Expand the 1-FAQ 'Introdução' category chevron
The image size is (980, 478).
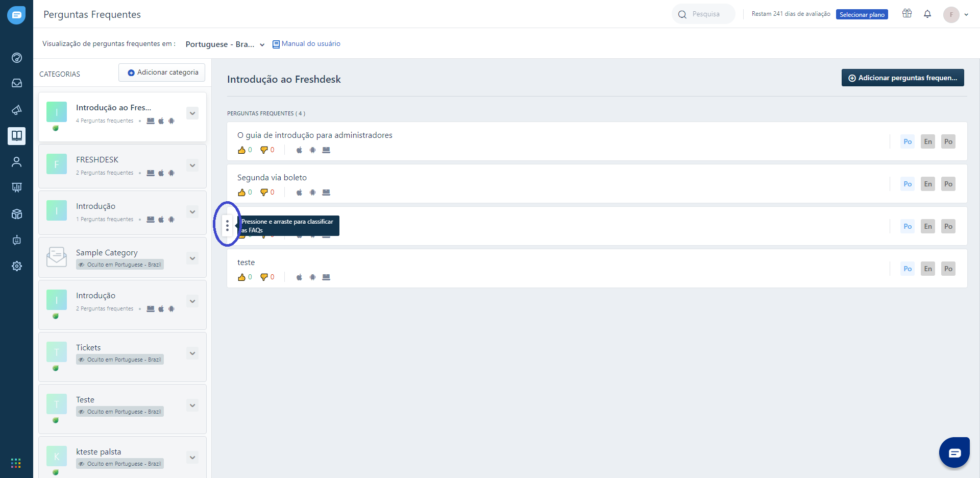pyautogui.click(x=192, y=212)
